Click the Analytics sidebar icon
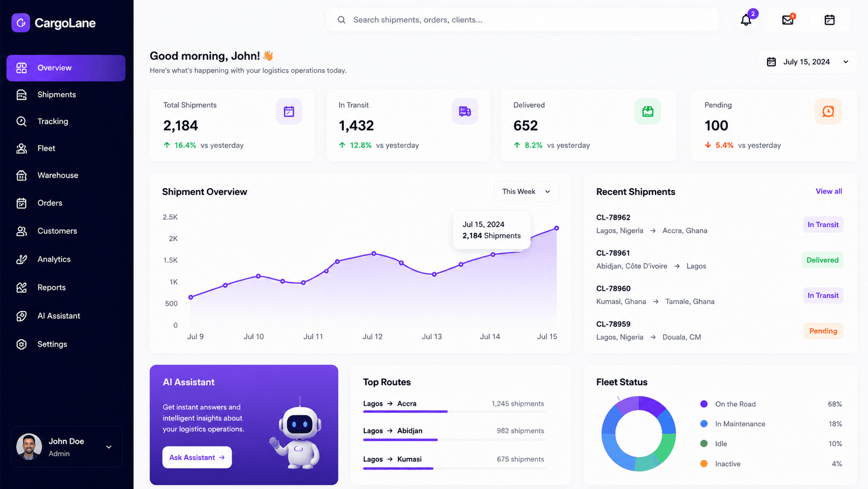The width and height of the screenshot is (868, 489). click(x=21, y=259)
